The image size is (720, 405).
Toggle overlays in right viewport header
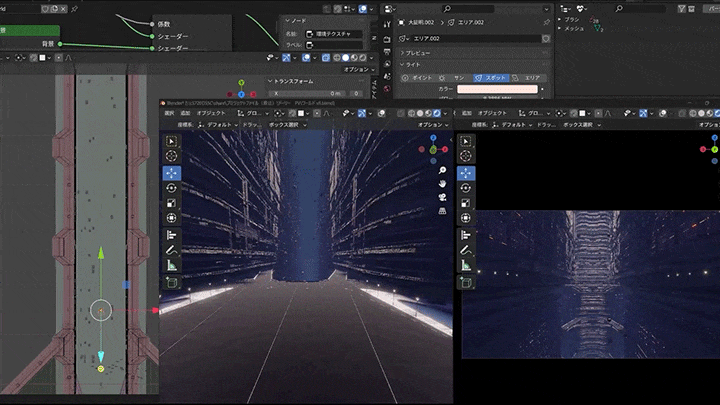(x=663, y=113)
